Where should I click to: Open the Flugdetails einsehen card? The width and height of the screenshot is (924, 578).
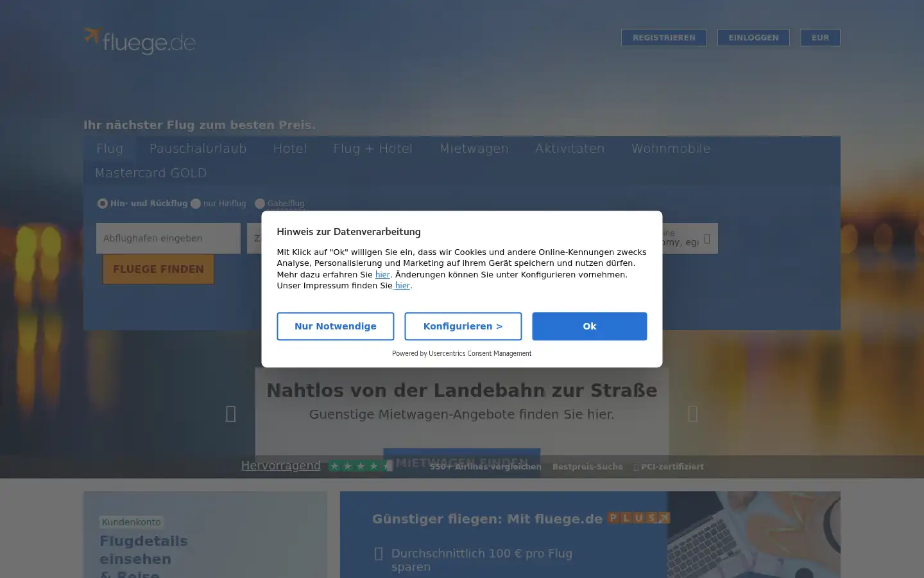point(205,535)
